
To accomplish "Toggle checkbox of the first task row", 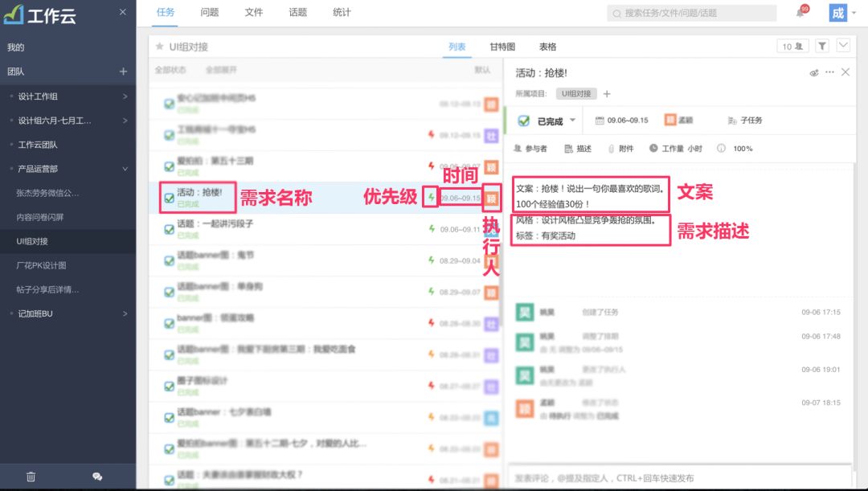I will click(170, 104).
